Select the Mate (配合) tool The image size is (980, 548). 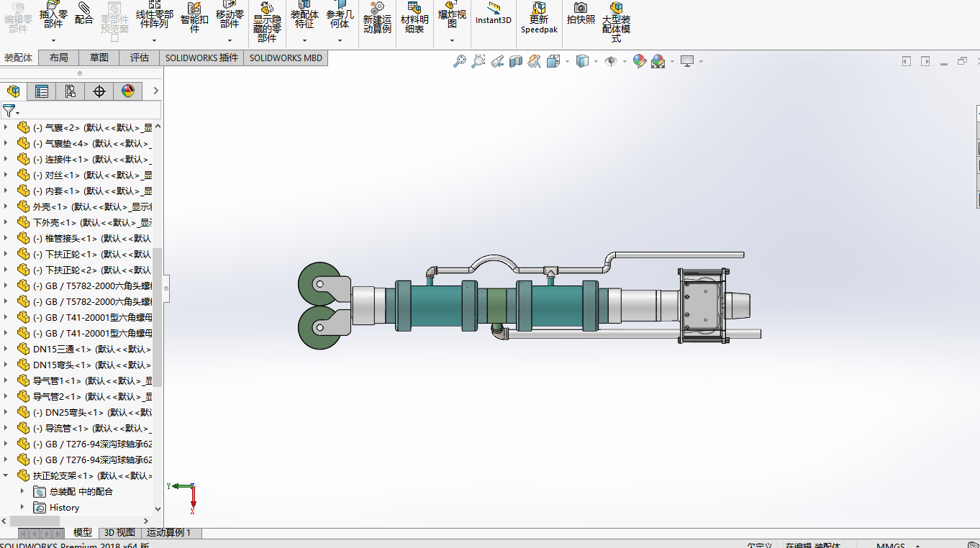(84, 14)
